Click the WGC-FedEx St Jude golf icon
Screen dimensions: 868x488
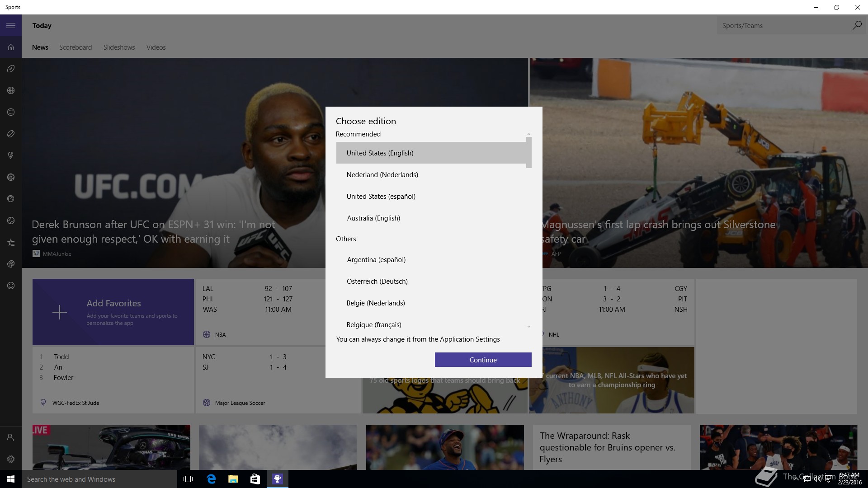(x=43, y=403)
